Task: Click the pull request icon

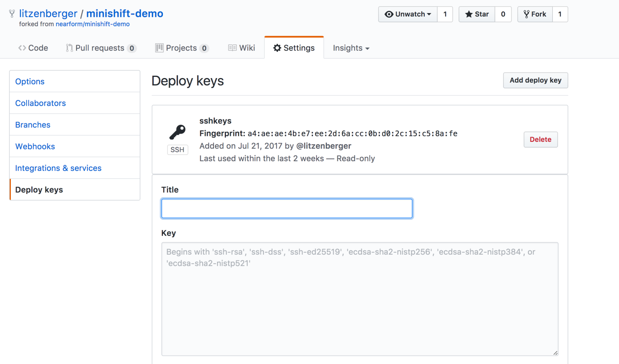Action: coord(69,48)
